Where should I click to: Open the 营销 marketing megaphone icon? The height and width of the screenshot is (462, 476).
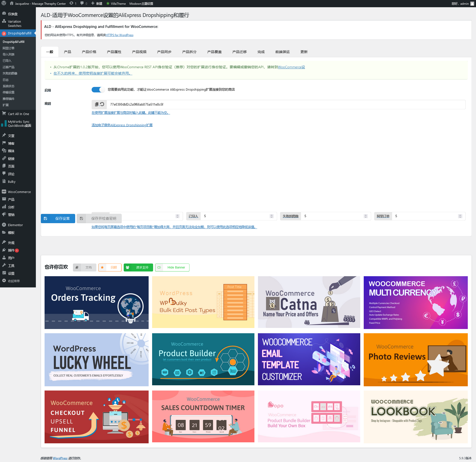[4, 214]
